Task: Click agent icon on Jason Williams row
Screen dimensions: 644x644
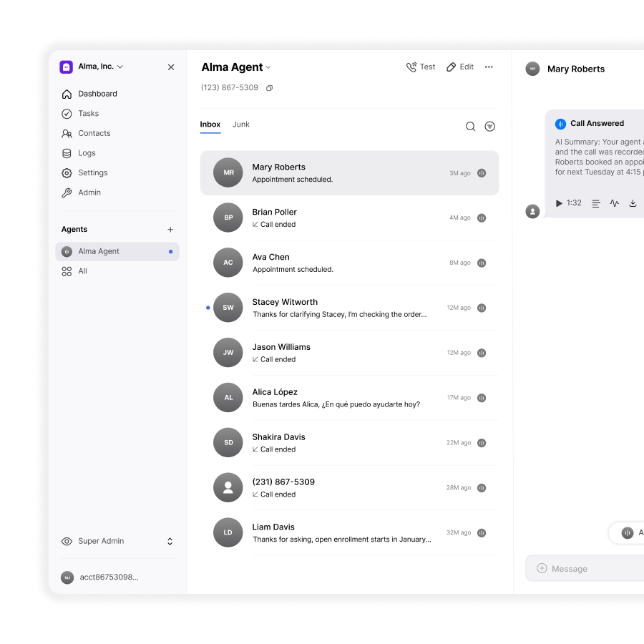Action: [482, 353]
